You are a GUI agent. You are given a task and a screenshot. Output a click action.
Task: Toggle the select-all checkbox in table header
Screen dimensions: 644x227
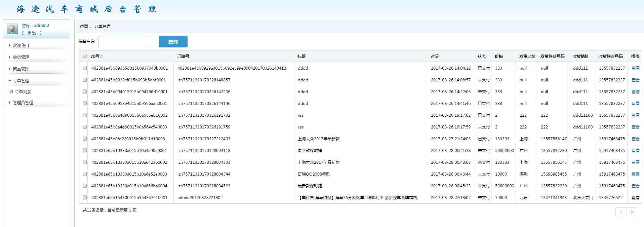coord(85,56)
